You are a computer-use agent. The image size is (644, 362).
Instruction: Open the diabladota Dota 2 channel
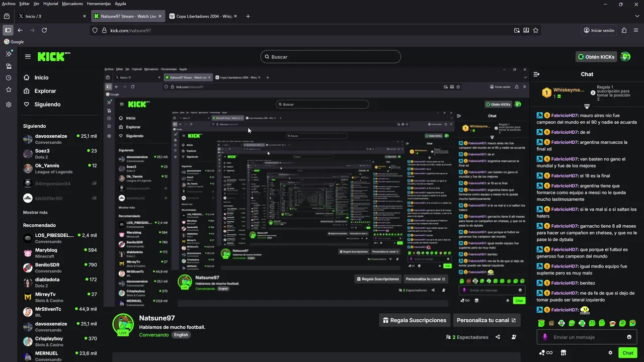tap(60, 282)
